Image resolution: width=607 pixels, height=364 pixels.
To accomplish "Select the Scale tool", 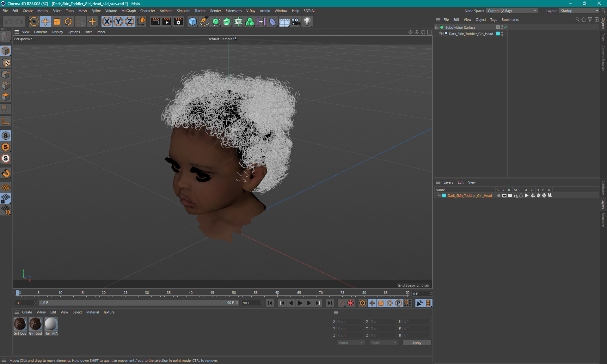I will click(x=57, y=21).
